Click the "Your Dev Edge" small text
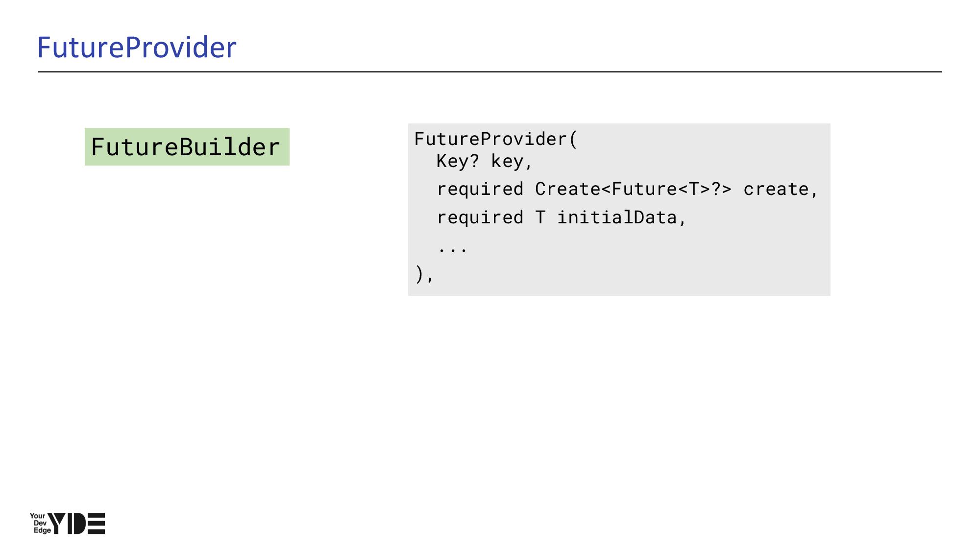 pyautogui.click(x=39, y=523)
